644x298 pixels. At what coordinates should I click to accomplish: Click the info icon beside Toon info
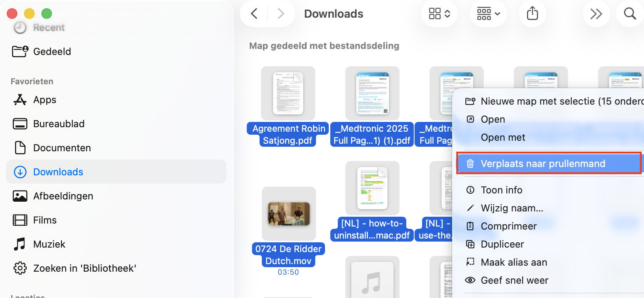click(470, 190)
